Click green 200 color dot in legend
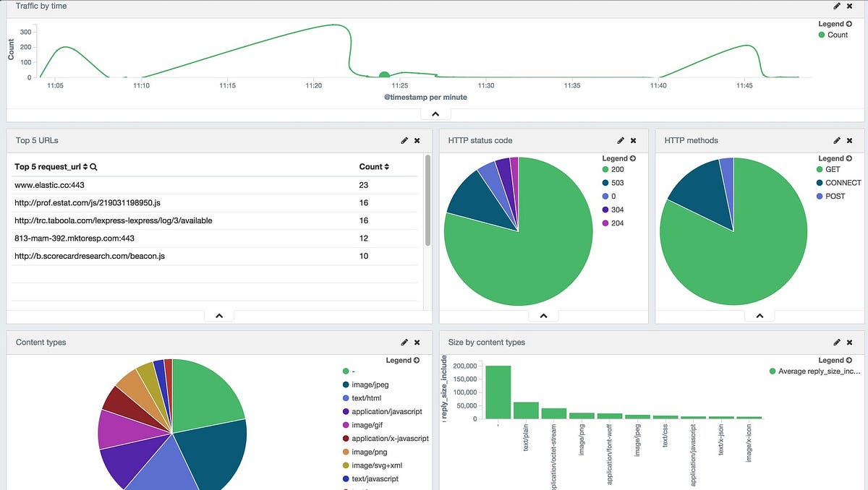The image size is (868, 490). click(605, 169)
